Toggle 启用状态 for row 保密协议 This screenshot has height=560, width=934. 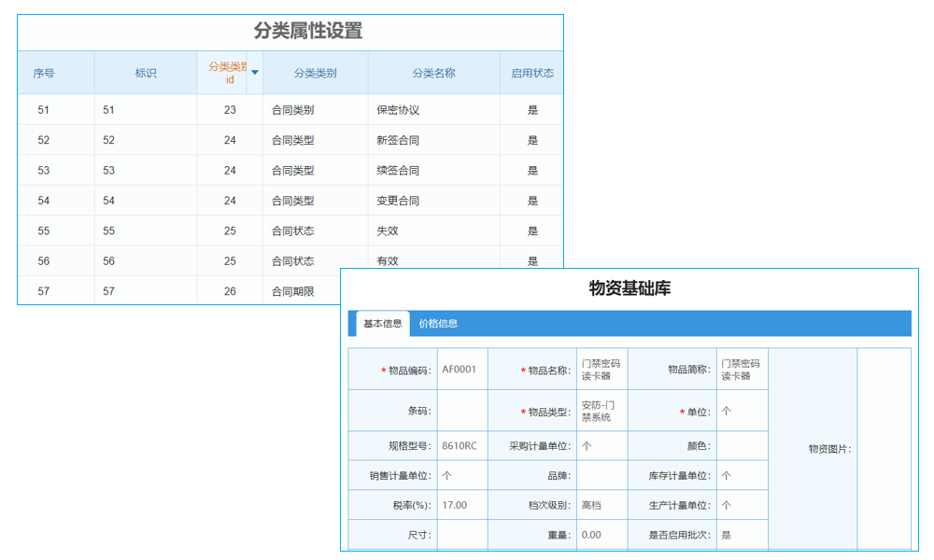pos(531,108)
